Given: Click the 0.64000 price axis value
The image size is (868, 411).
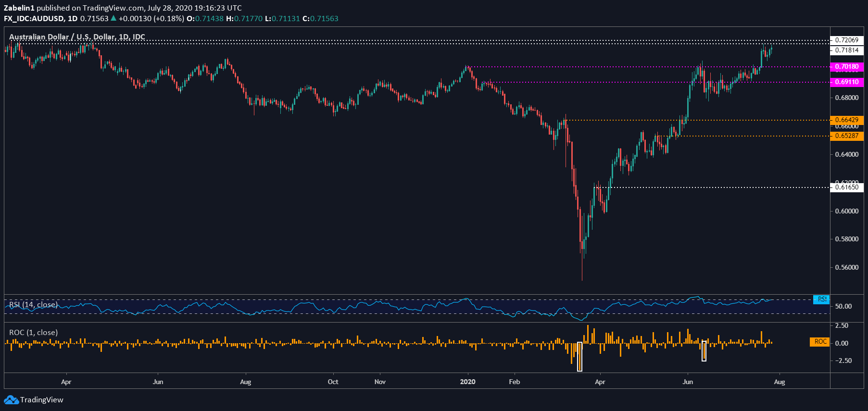Looking at the screenshot, I should [x=847, y=154].
